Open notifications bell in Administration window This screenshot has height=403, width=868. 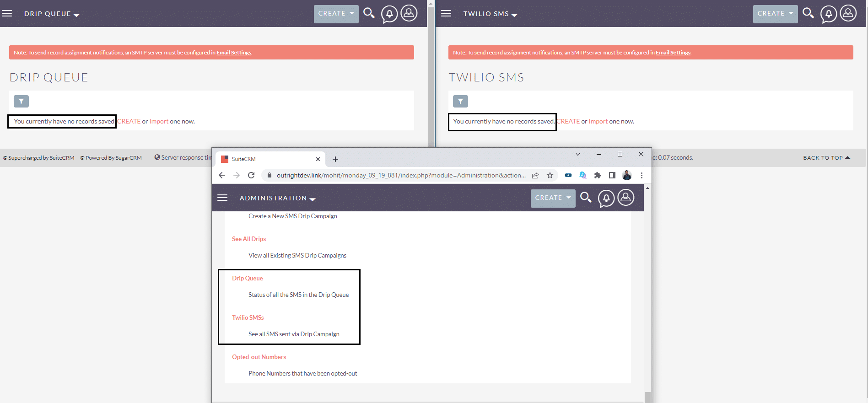click(x=606, y=198)
